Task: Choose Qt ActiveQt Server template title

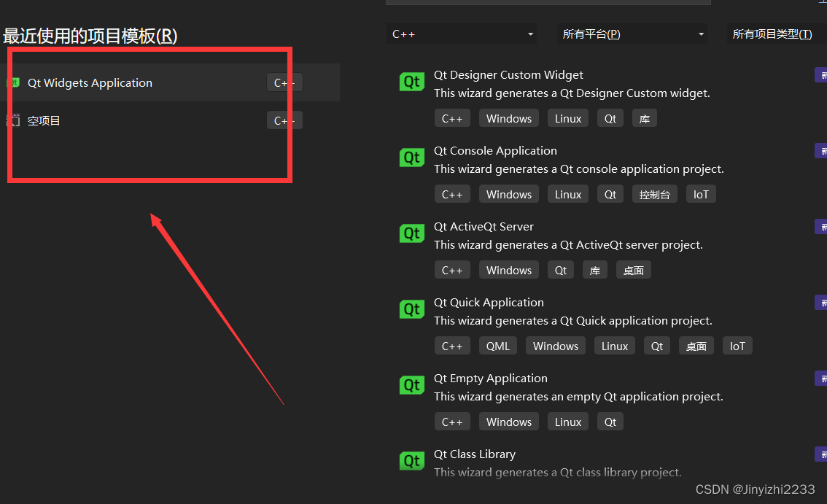Action: click(484, 226)
